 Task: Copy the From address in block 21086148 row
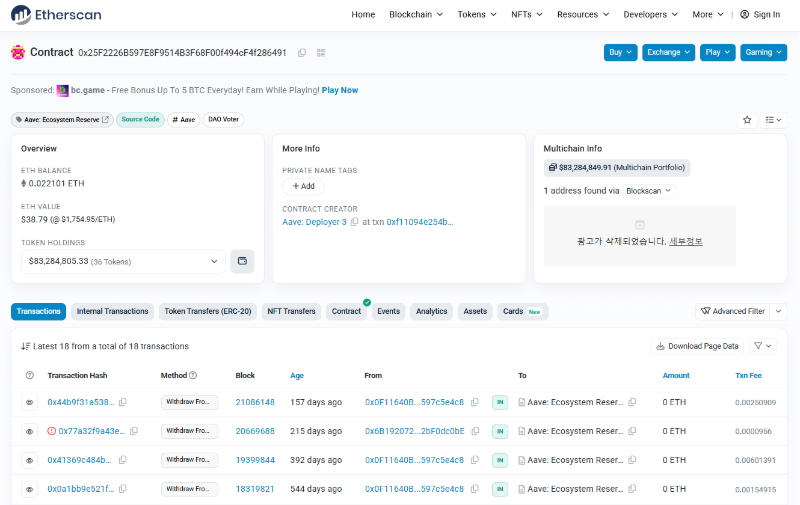474,402
